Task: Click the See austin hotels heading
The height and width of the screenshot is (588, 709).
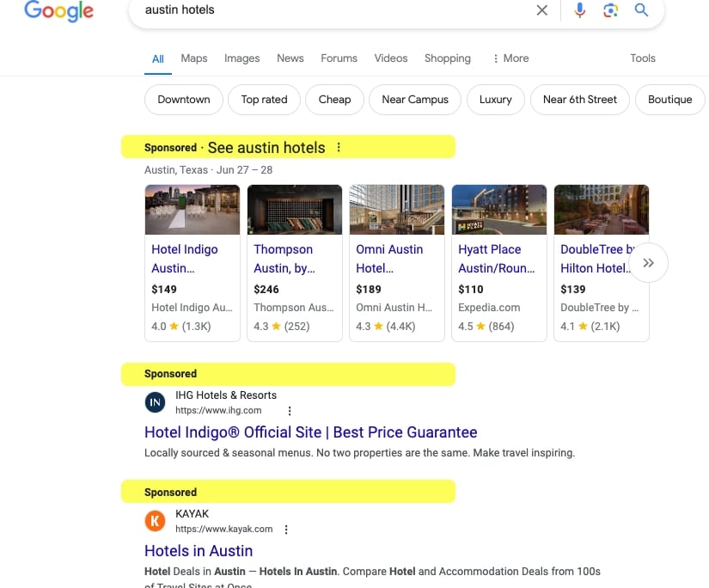Action: click(x=266, y=148)
